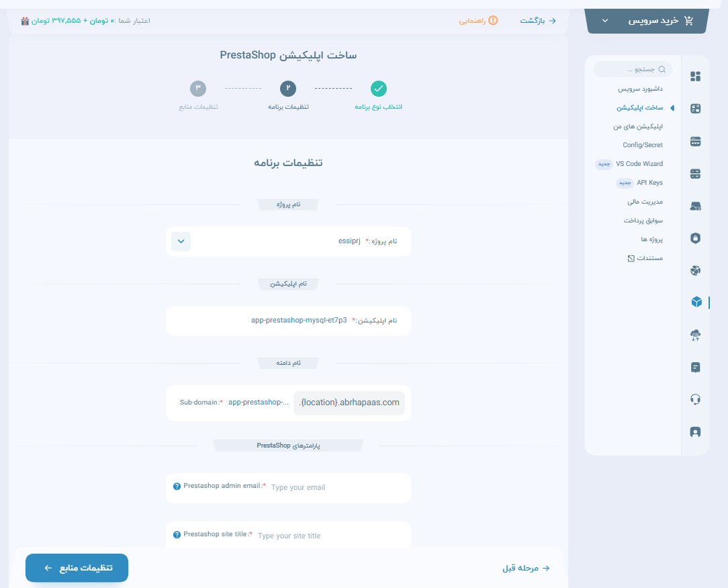Screen dimensions: 728x588
Task: Click the globe icon in sidebar
Action: coord(695,270)
